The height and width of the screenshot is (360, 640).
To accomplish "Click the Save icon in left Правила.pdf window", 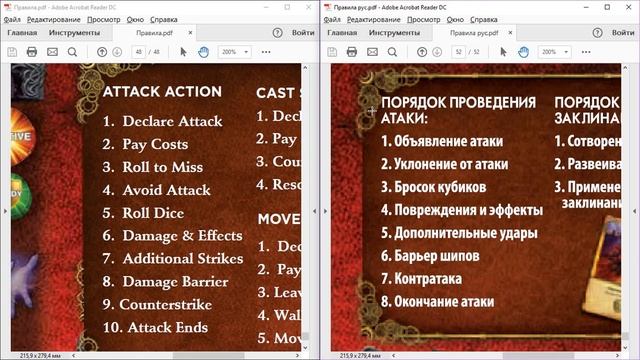I will [12, 52].
